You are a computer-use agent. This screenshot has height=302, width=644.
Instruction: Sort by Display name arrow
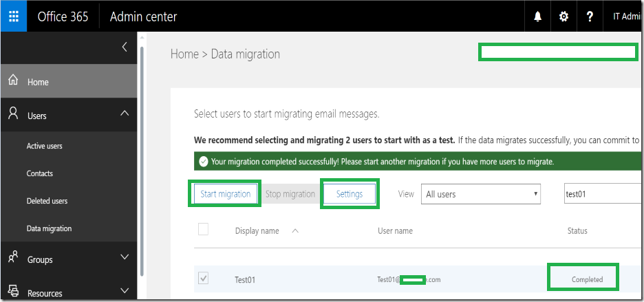click(x=295, y=231)
